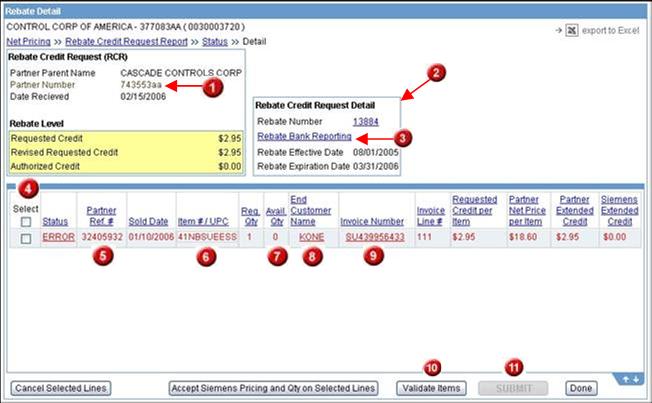
Task: Open the Rebate Bank Reporting link
Action: click(304, 136)
